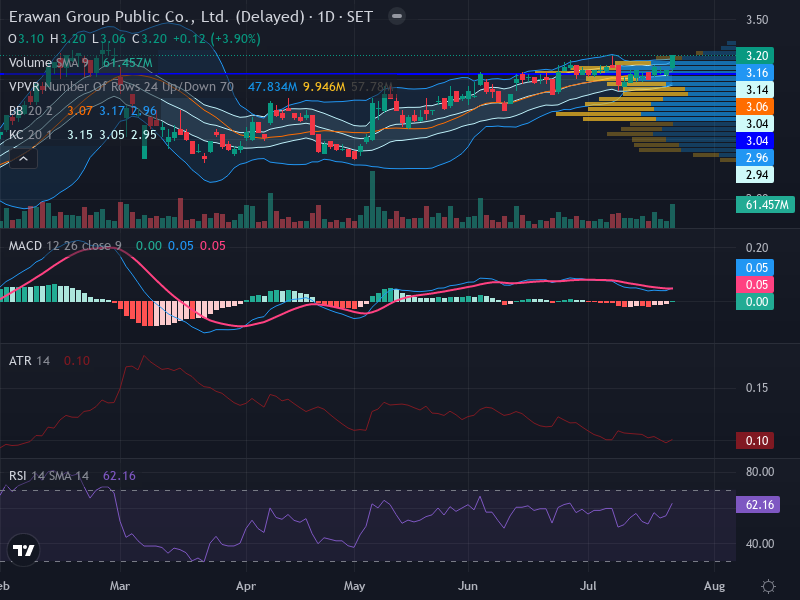This screenshot has height=600, width=800.
Task: Click the dark blue 3.04 price label
Action: (x=755, y=141)
